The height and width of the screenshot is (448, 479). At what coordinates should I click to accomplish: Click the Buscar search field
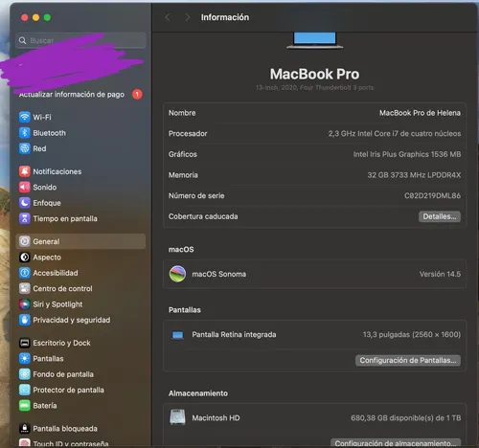tap(80, 40)
